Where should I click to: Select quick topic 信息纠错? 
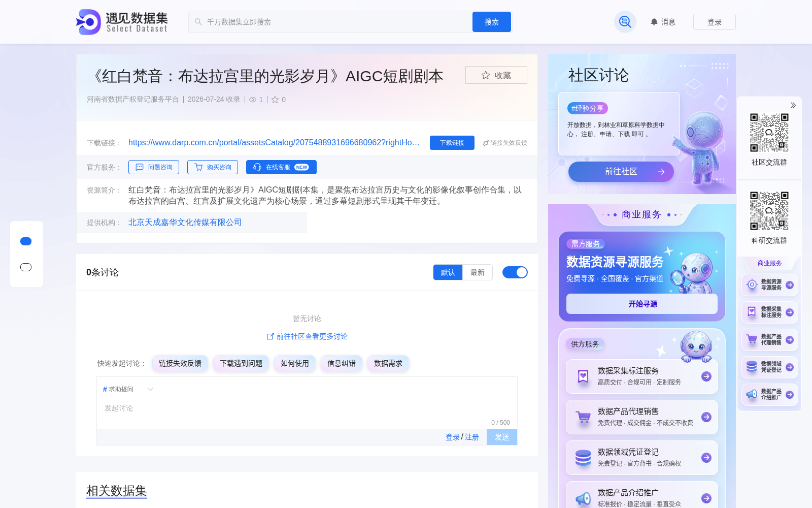(x=342, y=363)
